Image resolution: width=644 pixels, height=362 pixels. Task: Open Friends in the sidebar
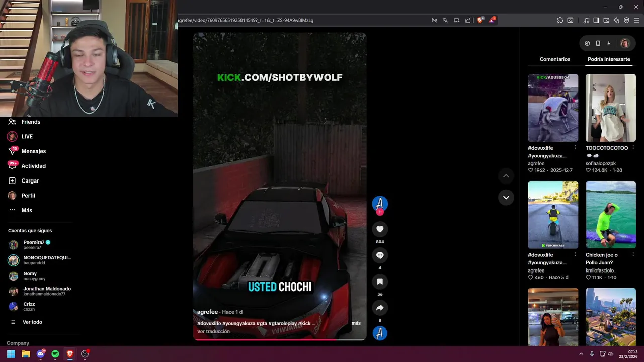pos(31,122)
